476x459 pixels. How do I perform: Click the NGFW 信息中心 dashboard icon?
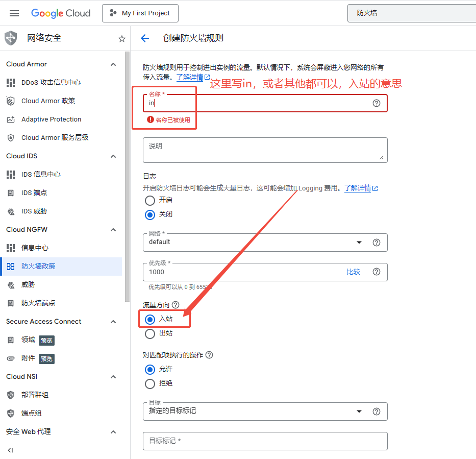click(x=11, y=248)
